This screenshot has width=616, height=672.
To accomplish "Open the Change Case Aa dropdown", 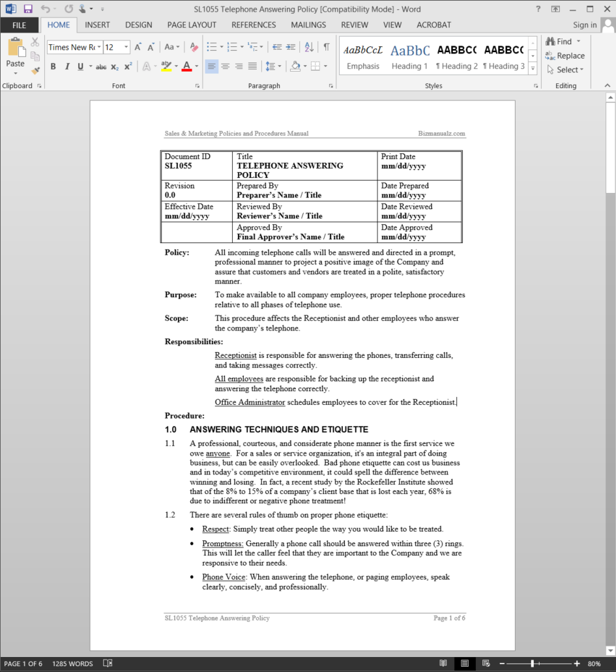I will (171, 47).
